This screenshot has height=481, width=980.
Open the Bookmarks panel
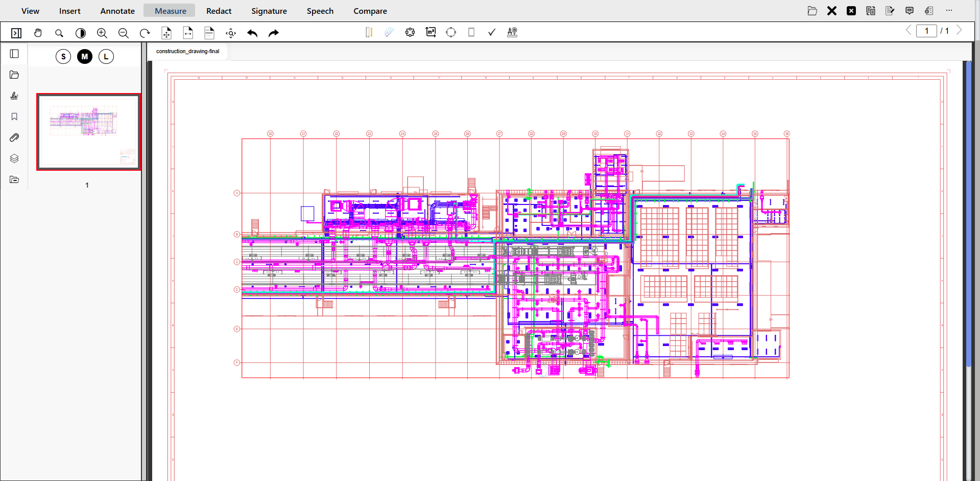coord(14,117)
